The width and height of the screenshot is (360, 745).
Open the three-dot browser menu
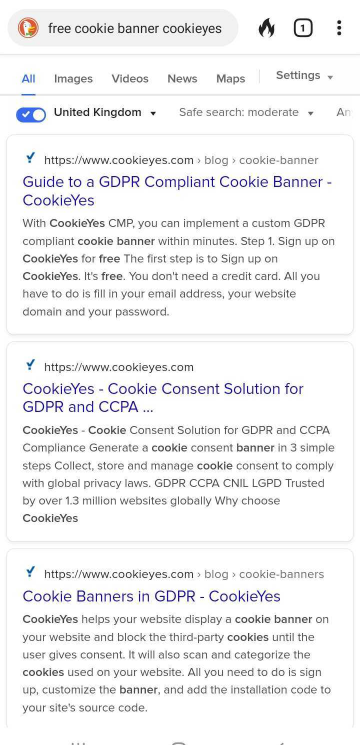339,28
